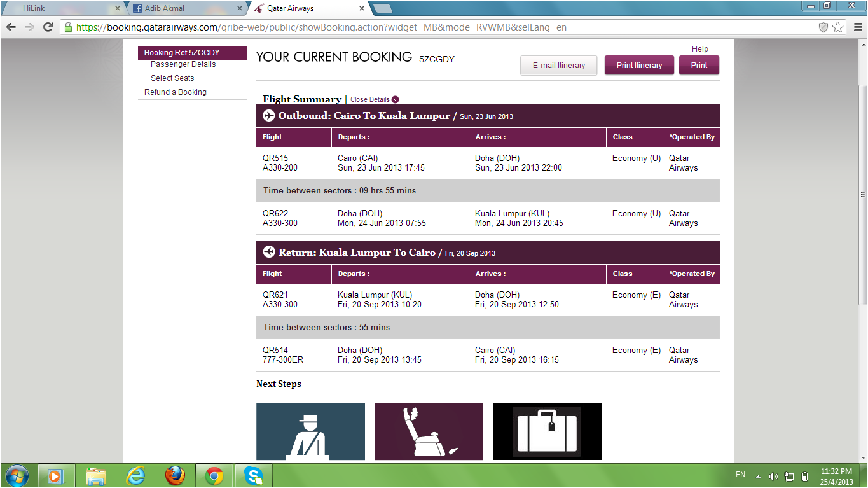Open the Windows Start menu
This screenshot has width=868, height=488.
click(17, 476)
